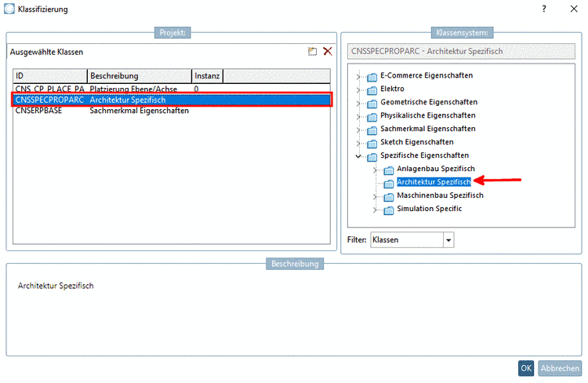Select Simulation Specific tree item
The width and height of the screenshot is (588, 383).
tap(430, 209)
